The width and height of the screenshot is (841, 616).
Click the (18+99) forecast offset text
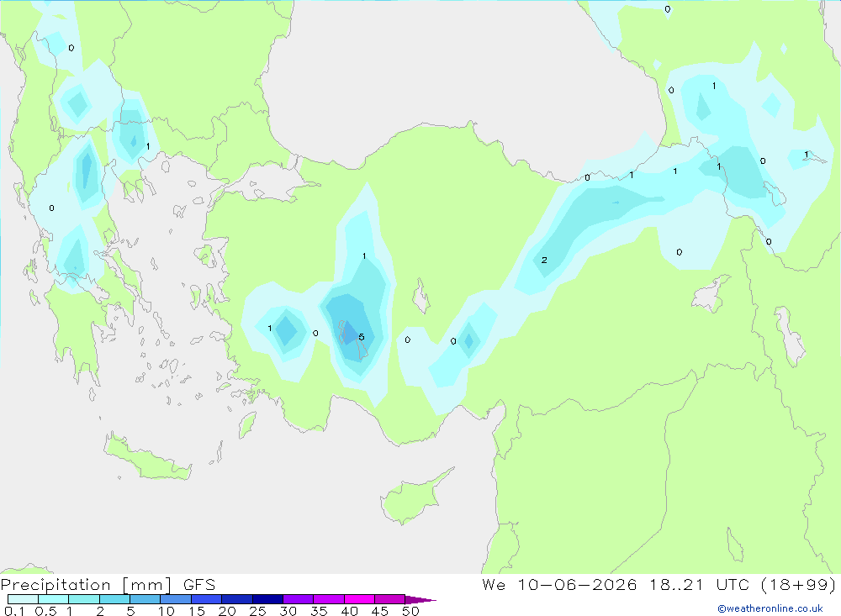point(798,584)
